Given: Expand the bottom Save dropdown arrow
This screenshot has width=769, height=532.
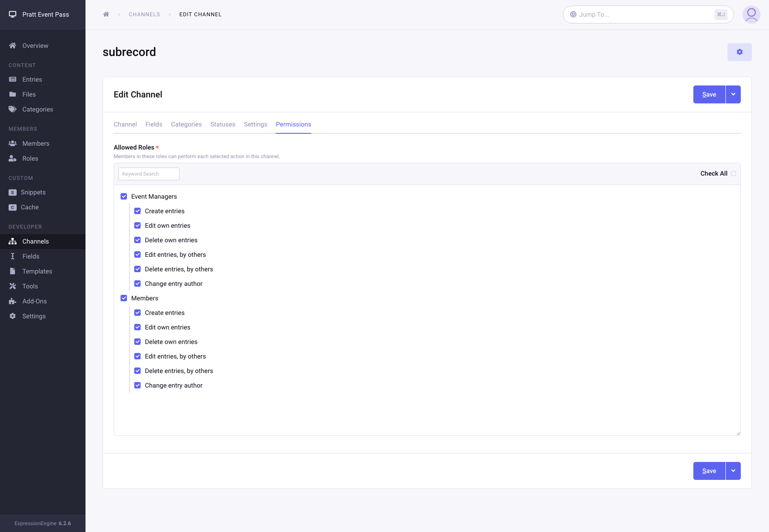Looking at the screenshot, I should pyautogui.click(x=733, y=471).
